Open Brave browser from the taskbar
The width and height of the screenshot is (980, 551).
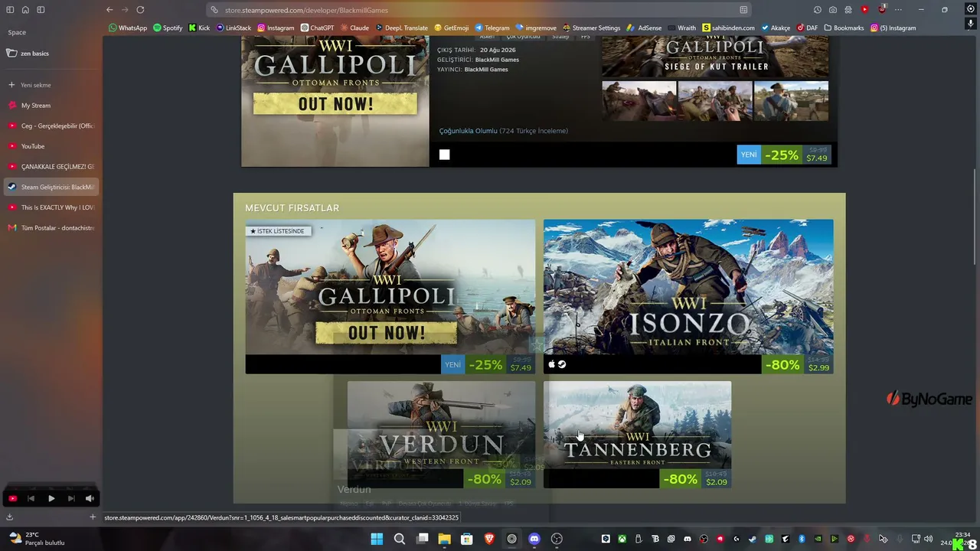click(x=489, y=539)
